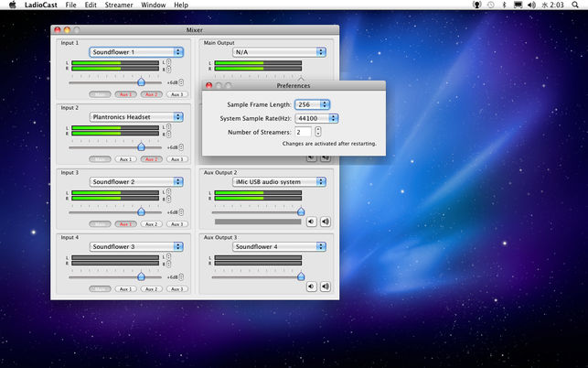
Task: Close the Preferences window
Action: click(208, 85)
